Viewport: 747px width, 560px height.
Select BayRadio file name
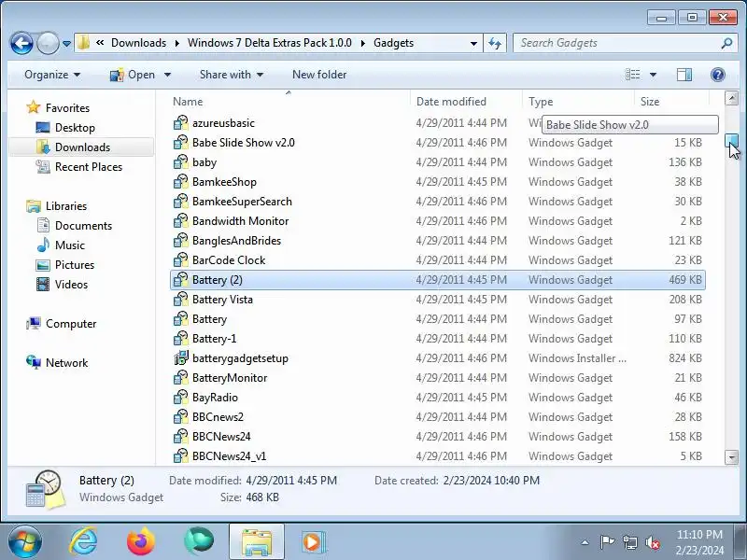[x=215, y=398]
